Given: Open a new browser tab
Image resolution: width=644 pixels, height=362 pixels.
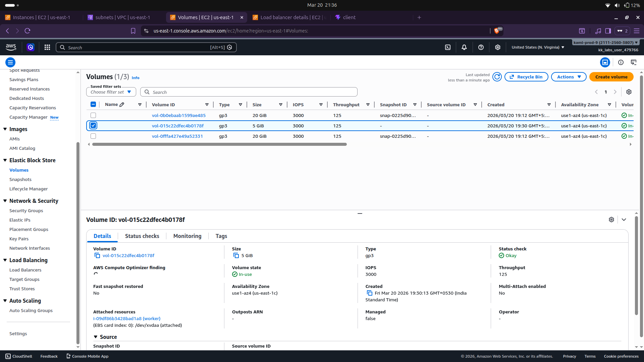Looking at the screenshot, I should click(x=419, y=17).
